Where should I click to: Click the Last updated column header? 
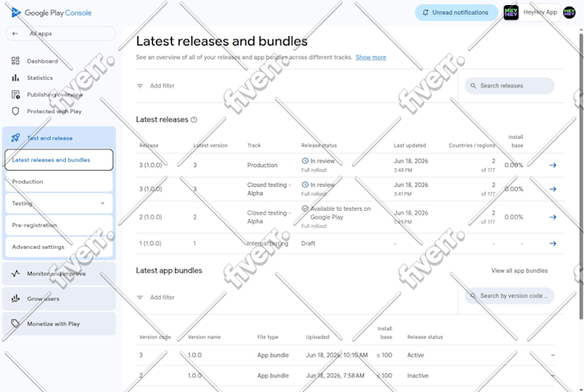tap(410, 146)
